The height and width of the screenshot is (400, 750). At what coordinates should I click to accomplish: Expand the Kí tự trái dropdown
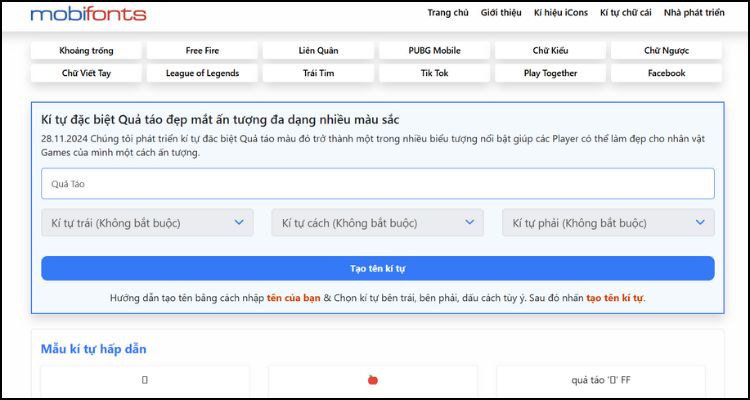point(147,222)
